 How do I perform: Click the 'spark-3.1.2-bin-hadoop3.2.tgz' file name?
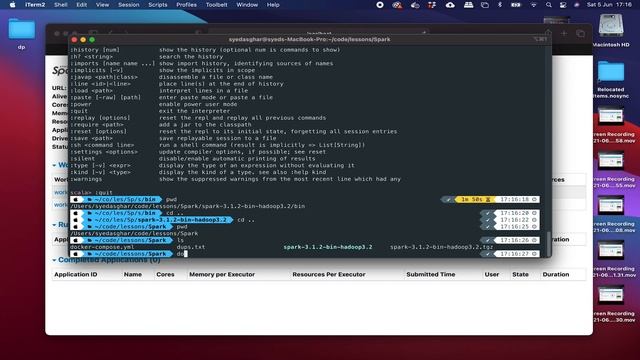click(x=441, y=247)
